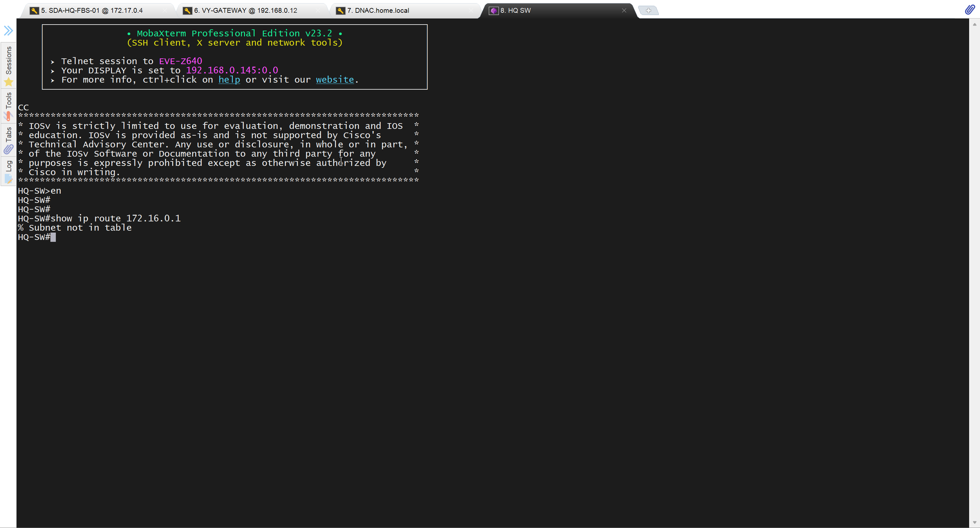Switch to SDA-HQ-FBS-01 session tab
980x528 pixels.
pyautogui.click(x=92, y=11)
